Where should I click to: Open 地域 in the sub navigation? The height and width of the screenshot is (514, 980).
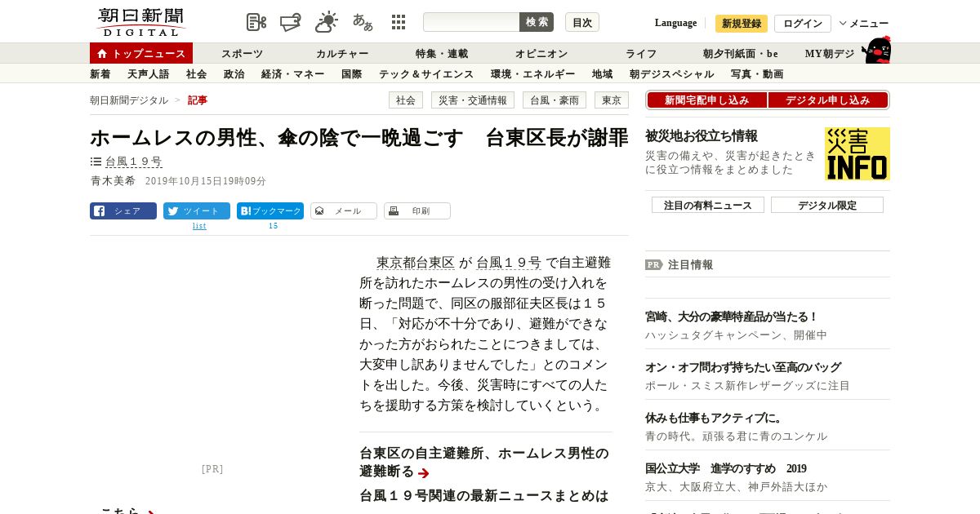pyautogui.click(x=602, y=73)
